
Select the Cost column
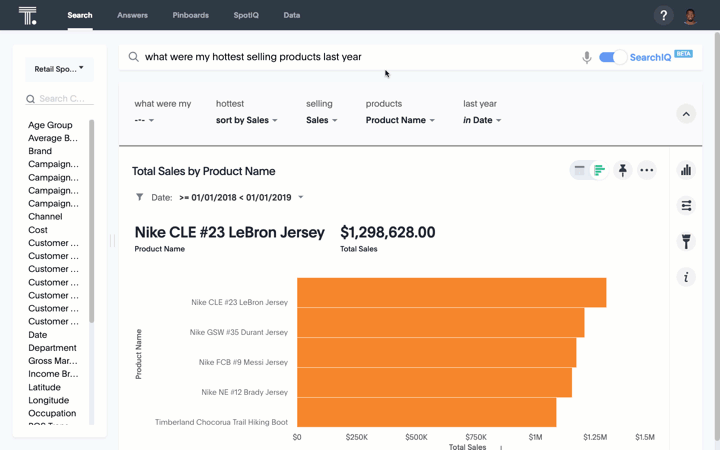38,230
